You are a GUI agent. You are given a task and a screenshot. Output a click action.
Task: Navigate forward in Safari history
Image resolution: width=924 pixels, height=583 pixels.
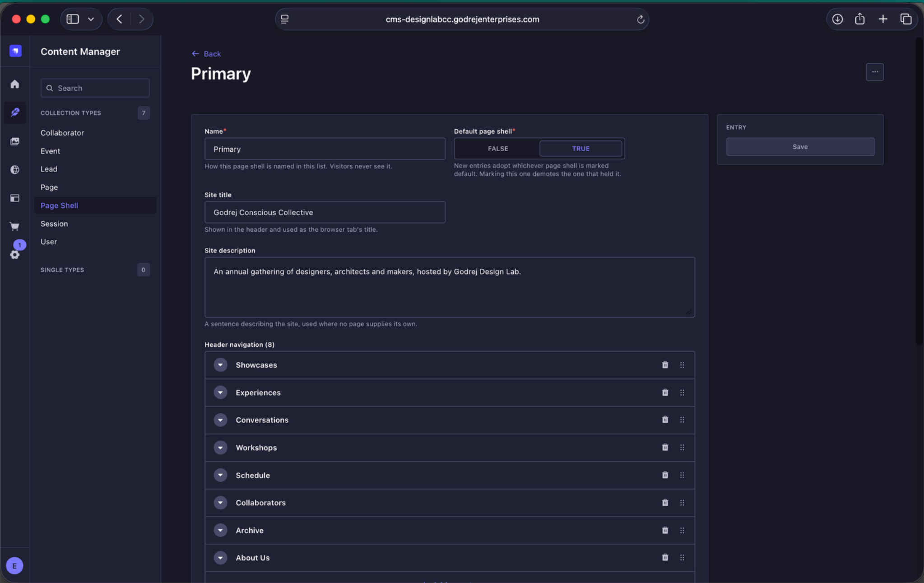(142, 19)
